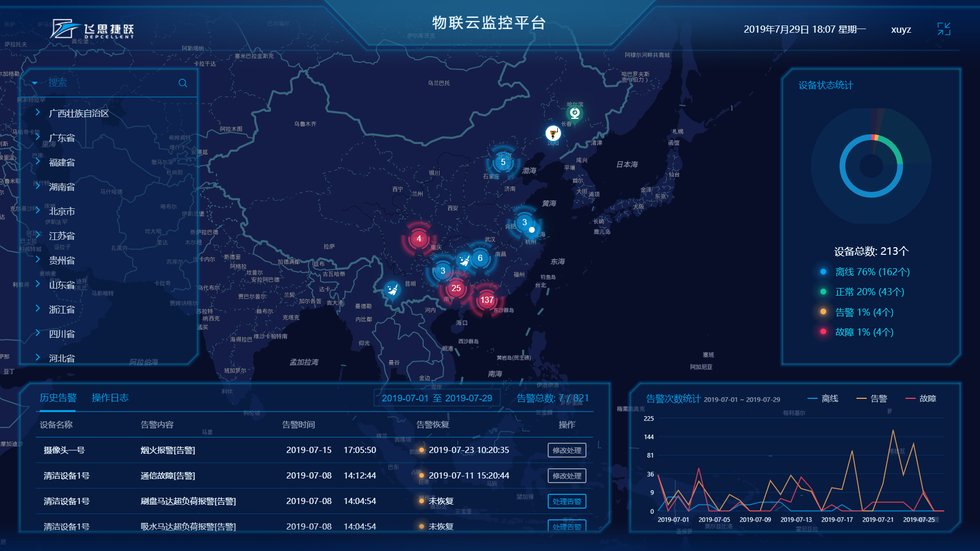This screenshot has width=980, height=551.
Task: Click the 飞思捷跃 company logo
Action: (92, 29)
